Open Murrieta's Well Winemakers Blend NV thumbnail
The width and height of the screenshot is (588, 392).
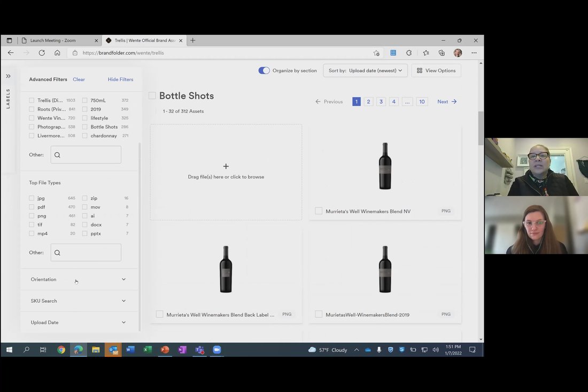coord(385,166)
